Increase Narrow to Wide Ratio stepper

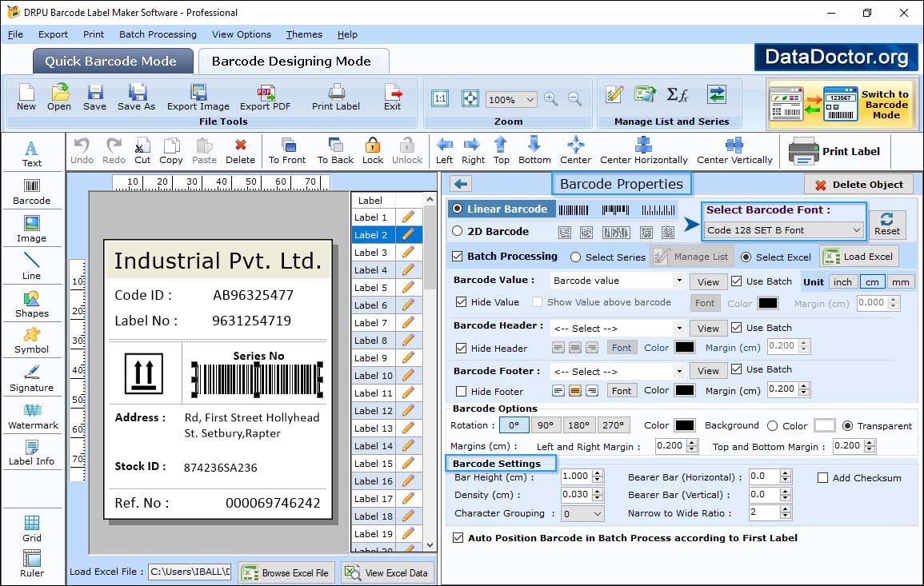[x=785, y=509]
